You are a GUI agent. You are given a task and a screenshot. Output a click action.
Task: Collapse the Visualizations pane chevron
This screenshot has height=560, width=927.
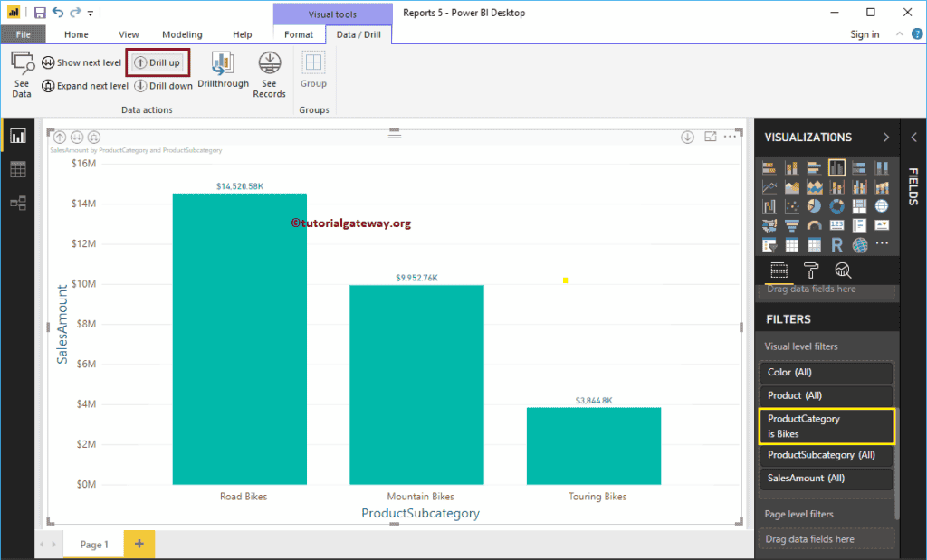point(885,137)
